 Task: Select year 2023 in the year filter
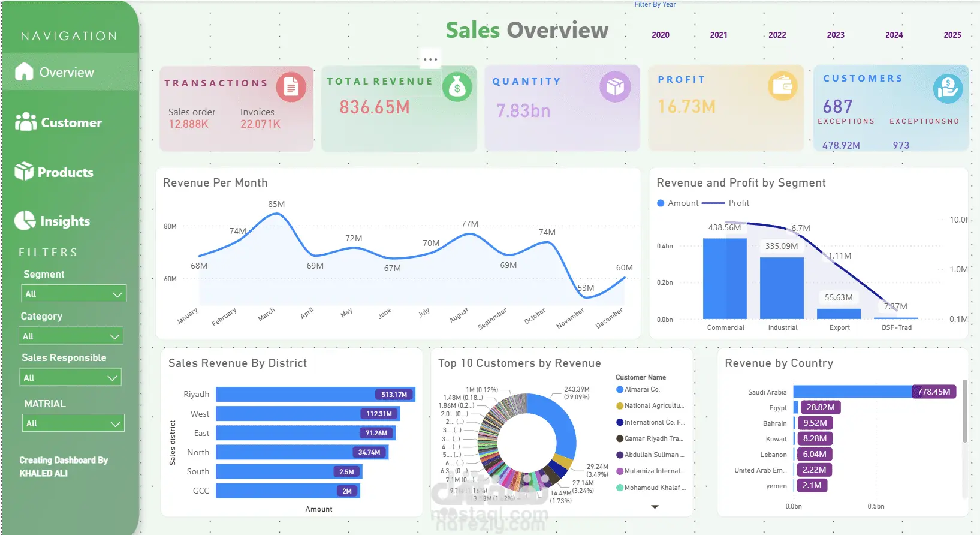(x=836, y=35)
